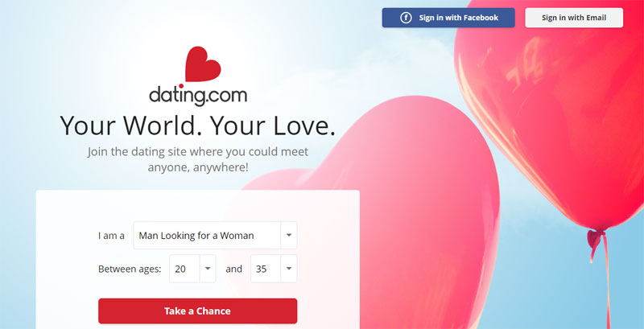Expand minimum age arrow next to 20
The height and width of the screenshot is (329, 644).
pos(208,269)
